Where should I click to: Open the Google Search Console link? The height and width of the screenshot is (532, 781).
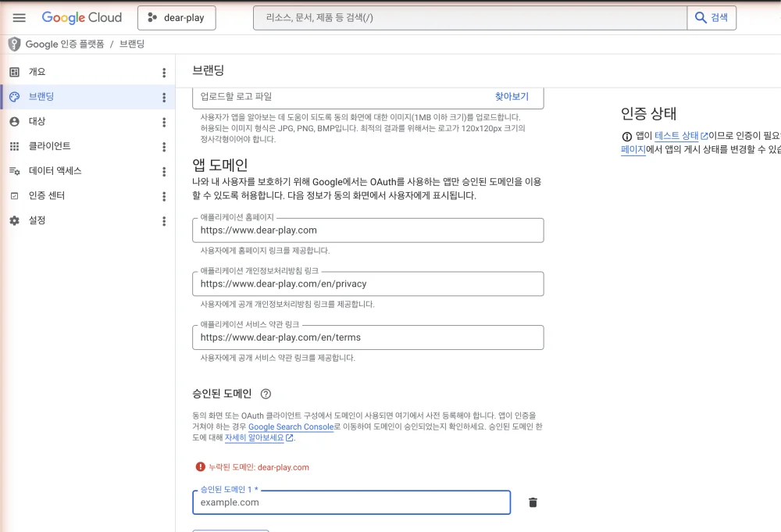point(291,427)
